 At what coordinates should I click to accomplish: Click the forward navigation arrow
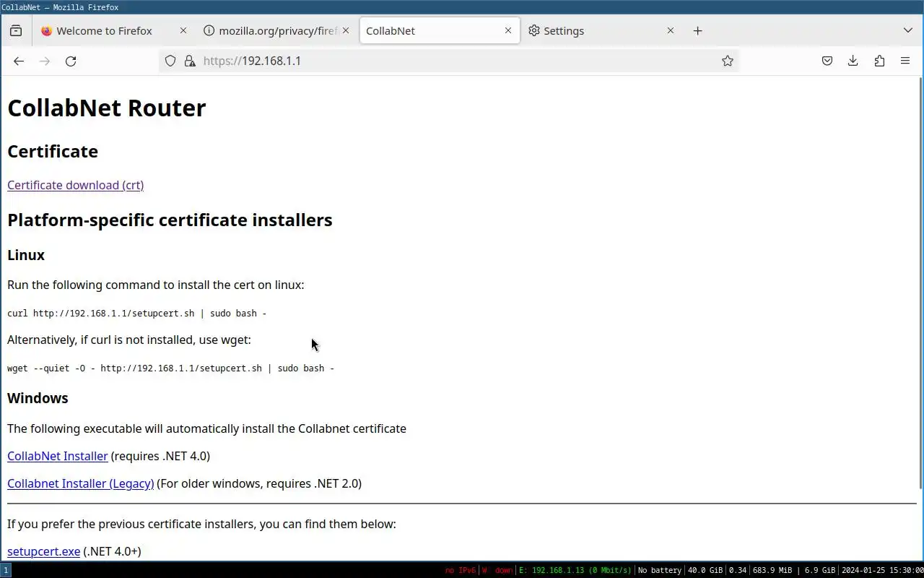click(45, 61)
